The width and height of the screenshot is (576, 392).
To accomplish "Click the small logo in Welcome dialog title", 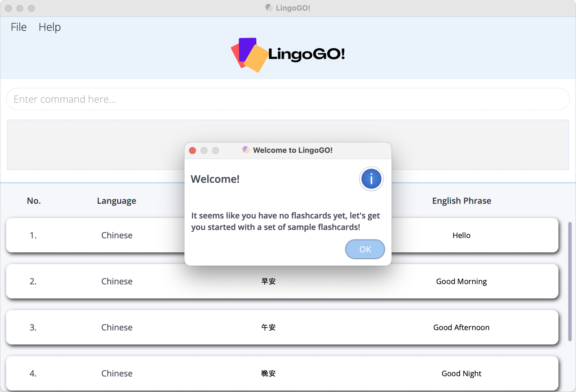I will coord(245,150).
